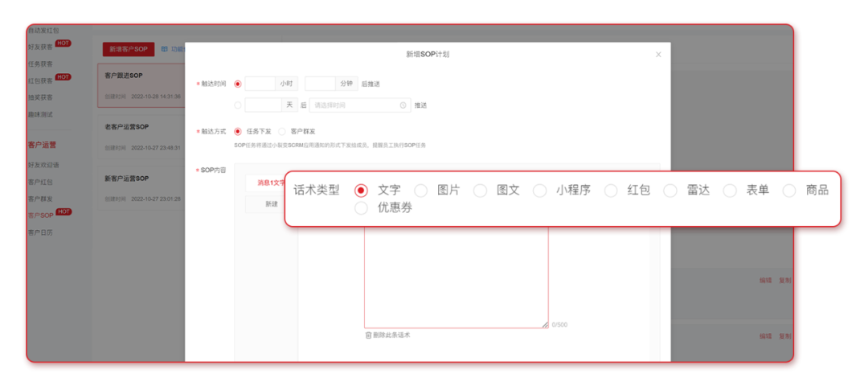Click the 新建 message button
The width and height of the screenshot is (868, 386).
[x=271, y=204]
